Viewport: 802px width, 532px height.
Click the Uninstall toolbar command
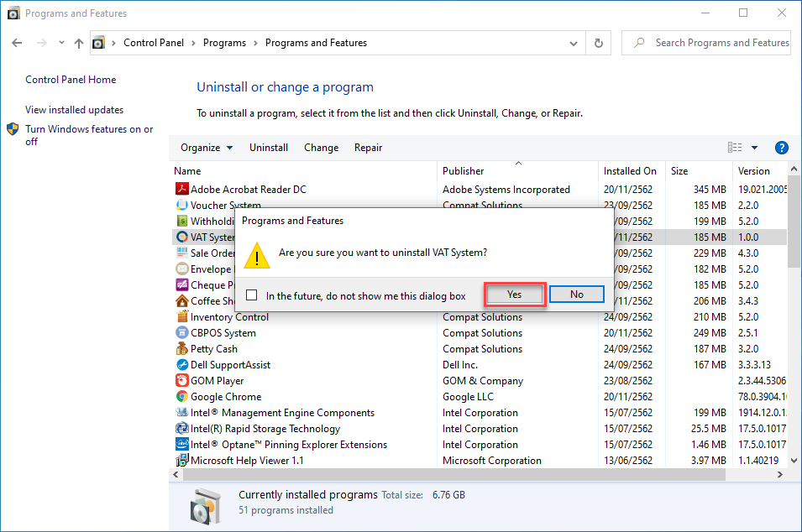(x=269, y=148)
